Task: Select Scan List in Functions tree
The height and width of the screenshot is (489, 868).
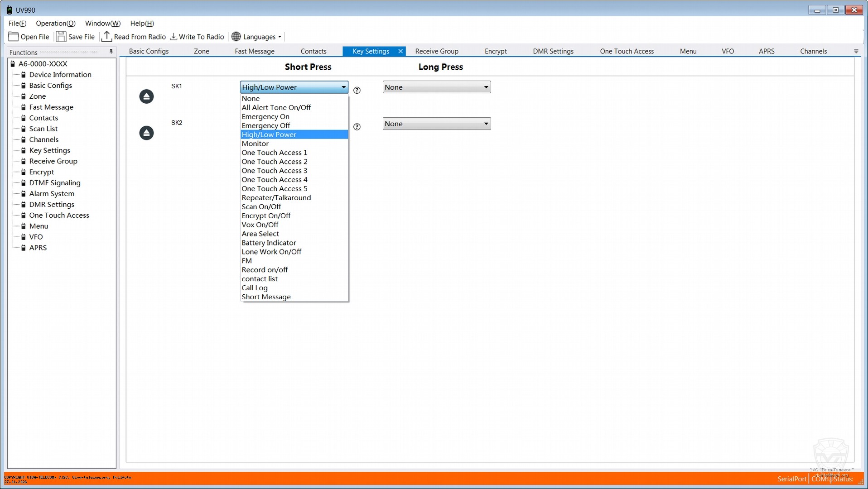Action: 43,129
